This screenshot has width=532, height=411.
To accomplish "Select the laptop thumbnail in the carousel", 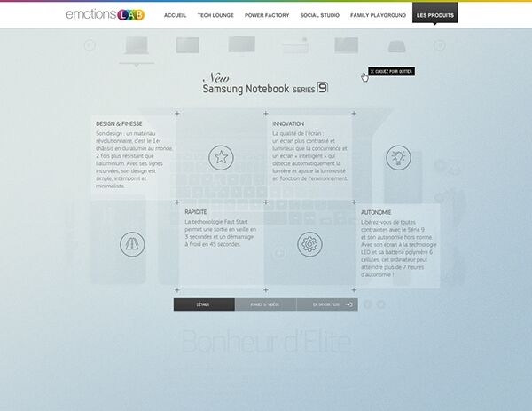I will pos(137,45).
